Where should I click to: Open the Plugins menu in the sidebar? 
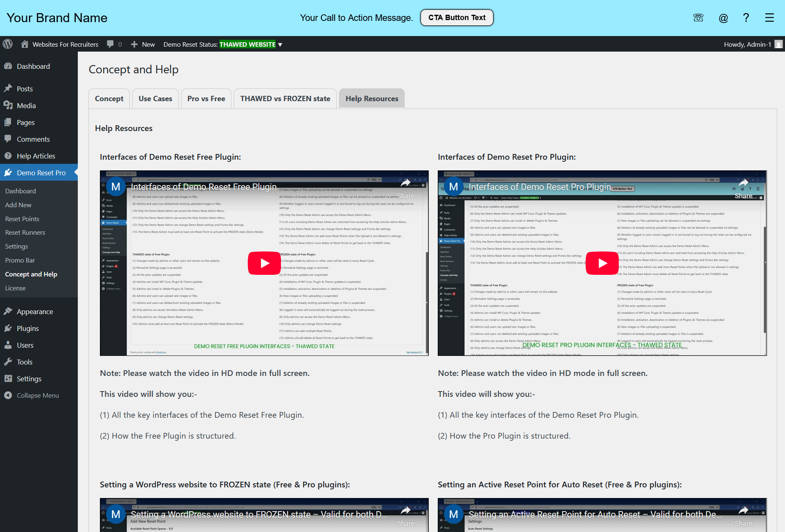point(28,328)
